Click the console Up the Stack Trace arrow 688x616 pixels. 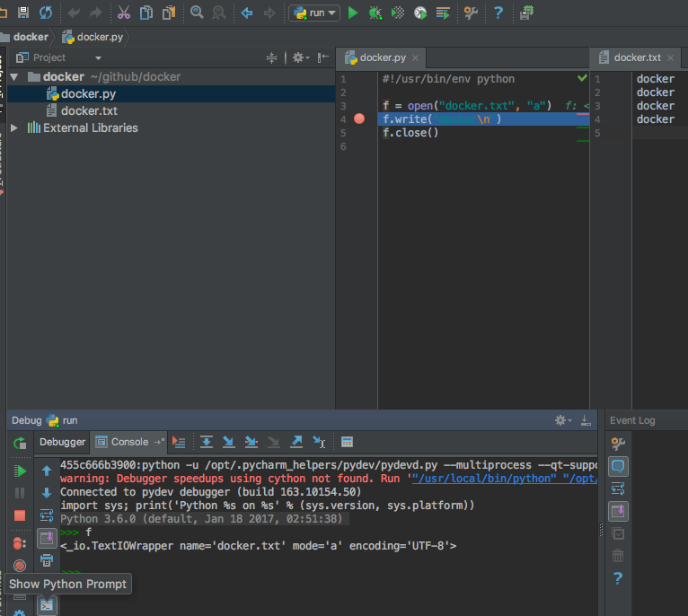[47, 471]
